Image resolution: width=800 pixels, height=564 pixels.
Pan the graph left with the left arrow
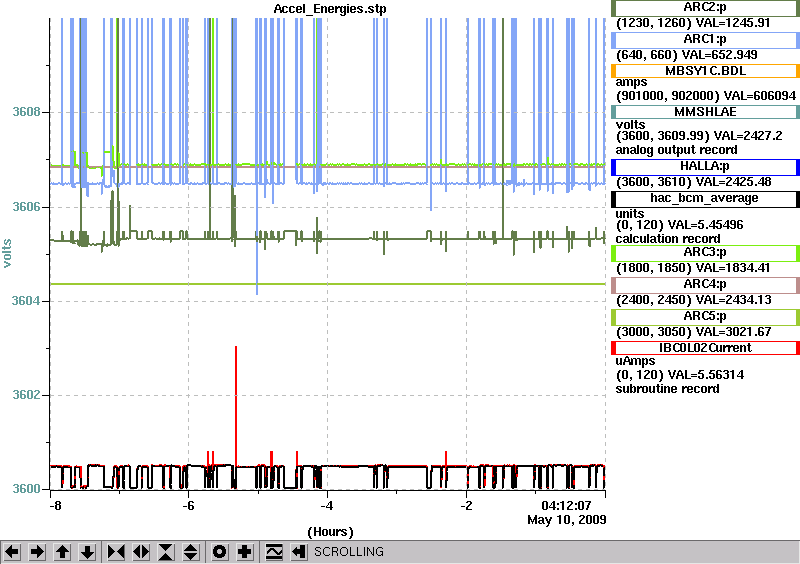click(x=12, y=552)
